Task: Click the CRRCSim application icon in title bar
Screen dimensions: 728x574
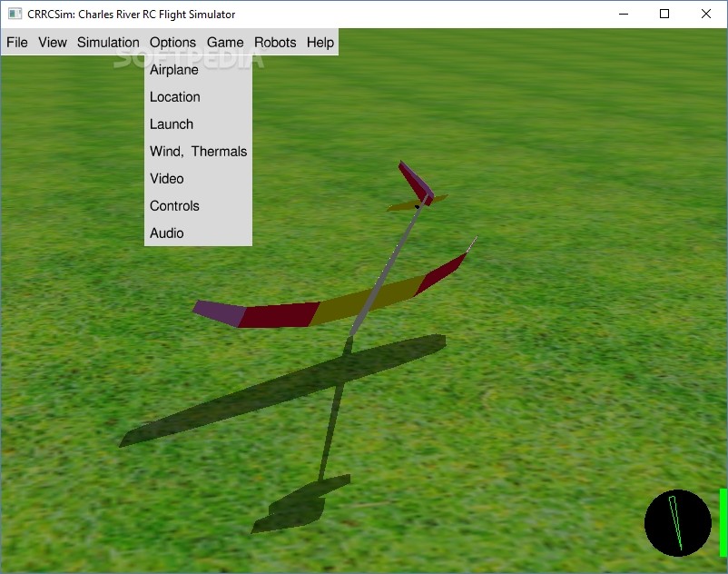Action: (x=15, y=14)
